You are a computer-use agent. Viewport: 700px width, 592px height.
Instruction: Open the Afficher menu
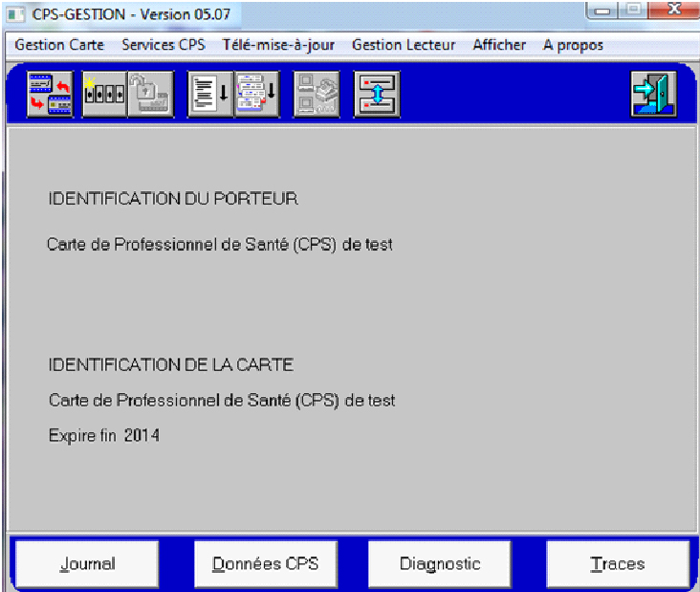(x=499, y=45)
